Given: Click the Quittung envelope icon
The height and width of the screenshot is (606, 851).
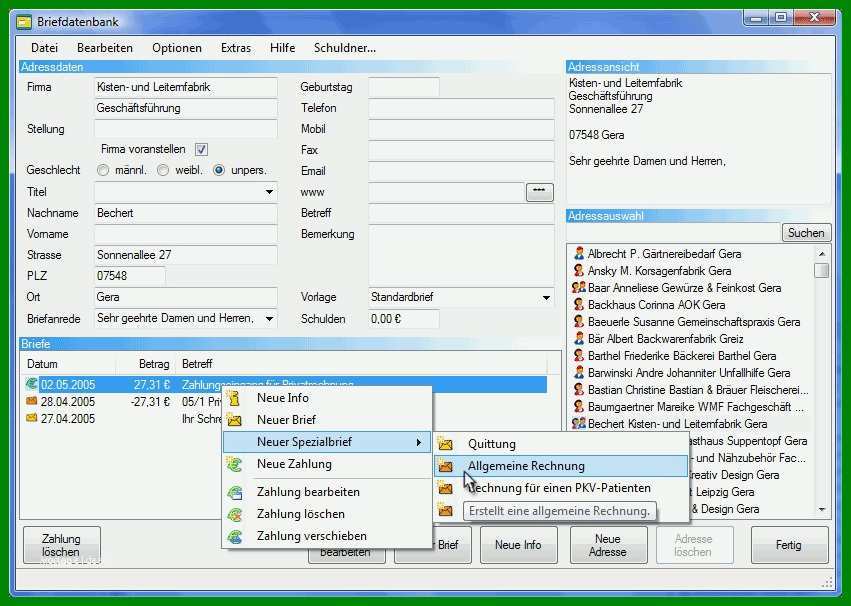Looking at the screenshot, I should click(x=445, y=444).
